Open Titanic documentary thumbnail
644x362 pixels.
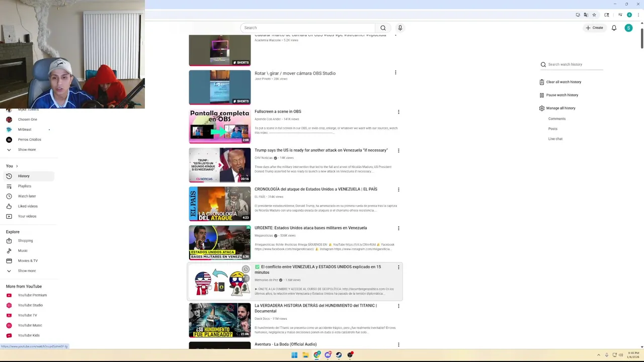click(x=220, y=320)
